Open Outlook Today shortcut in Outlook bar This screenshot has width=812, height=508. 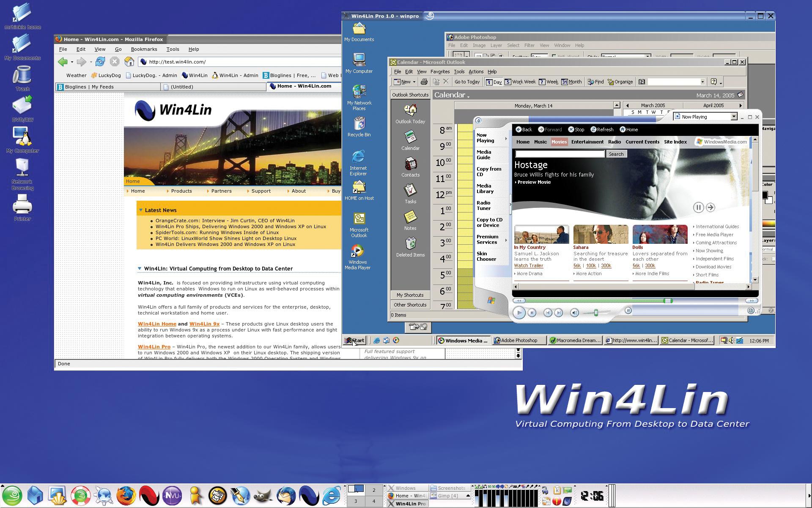(410, 114)
